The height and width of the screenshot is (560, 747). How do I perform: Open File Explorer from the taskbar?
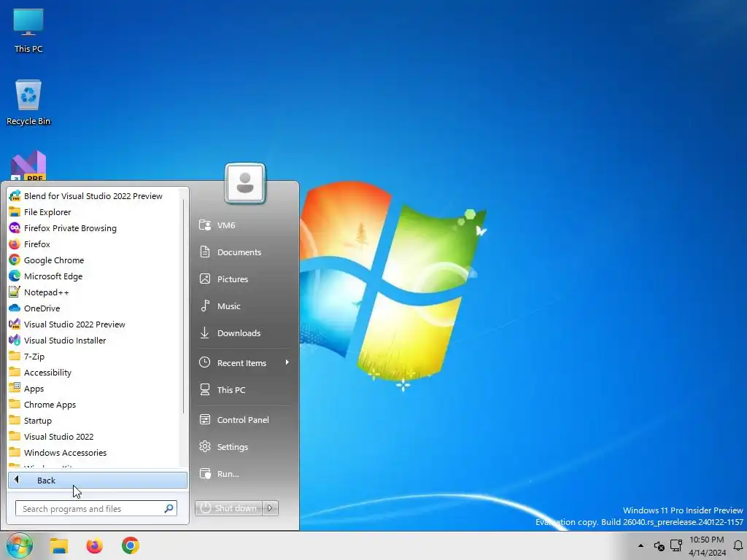tap(59, 545)
